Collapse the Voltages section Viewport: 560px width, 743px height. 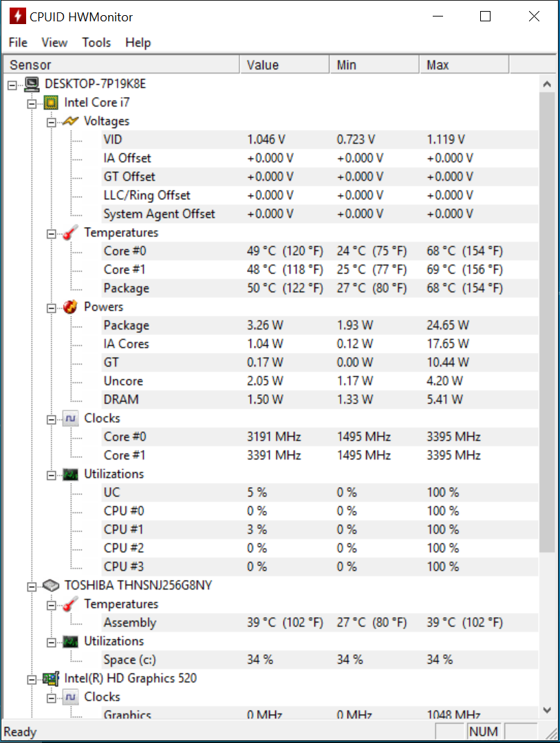pyautogui.click(x=51, y=122)
